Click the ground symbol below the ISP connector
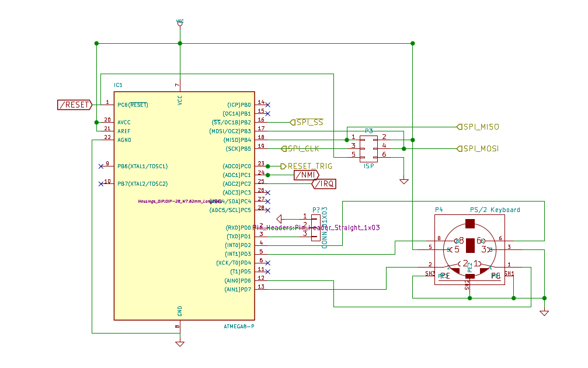Viewport: 588px width, 368px height. [404, 182]
